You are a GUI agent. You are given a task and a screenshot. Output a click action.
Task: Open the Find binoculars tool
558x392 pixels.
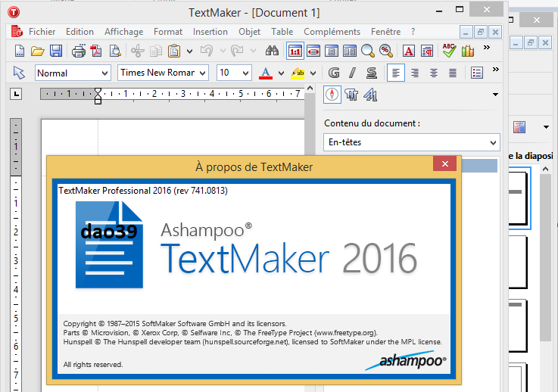[273, 51]
